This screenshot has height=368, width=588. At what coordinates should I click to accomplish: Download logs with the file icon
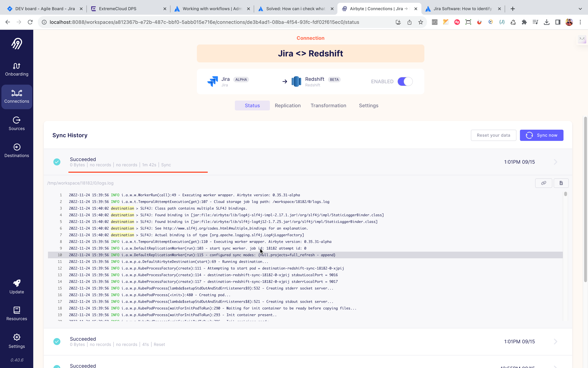(561, 183)
